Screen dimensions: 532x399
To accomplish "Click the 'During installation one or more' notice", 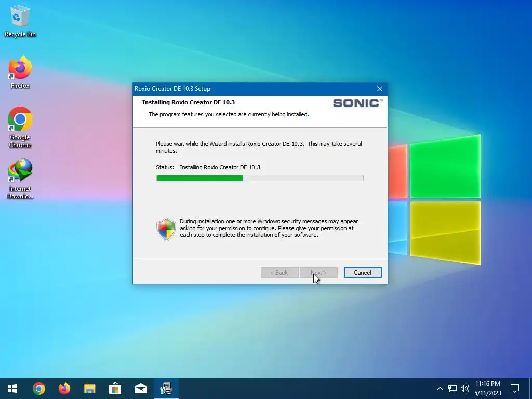I will point(269,228).
